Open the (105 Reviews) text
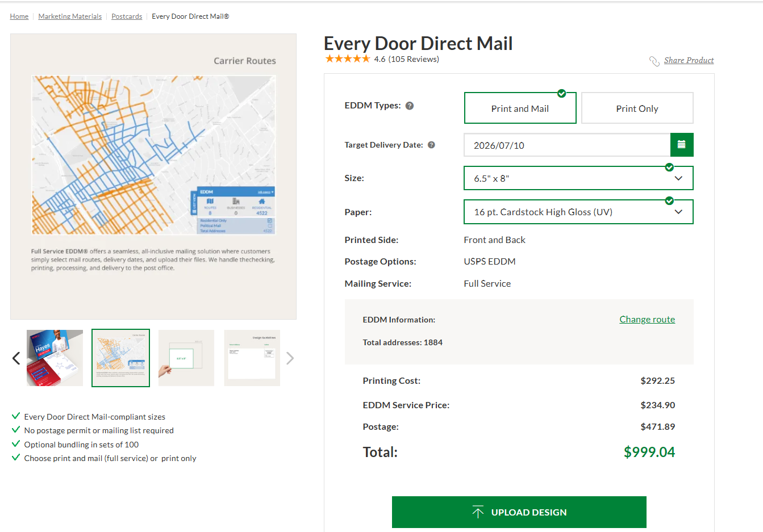This screenshot has height=532, width=763. click(x=414, y=59)
